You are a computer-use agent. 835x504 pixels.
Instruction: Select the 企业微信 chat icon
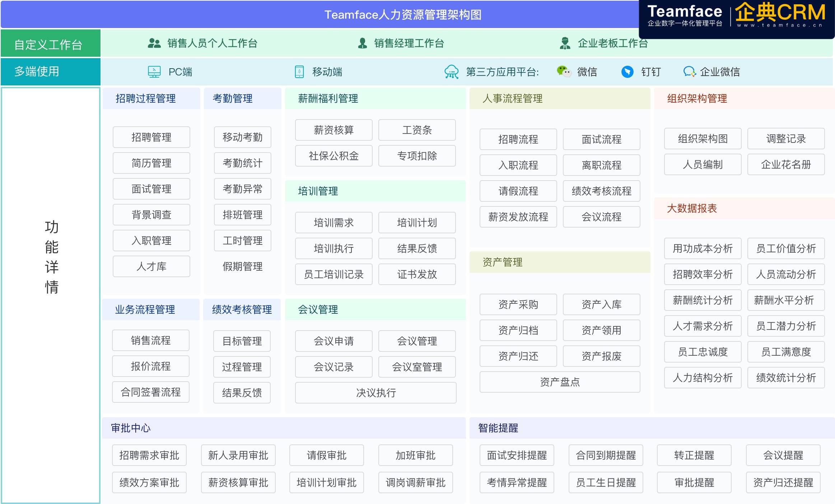(690, 71)
